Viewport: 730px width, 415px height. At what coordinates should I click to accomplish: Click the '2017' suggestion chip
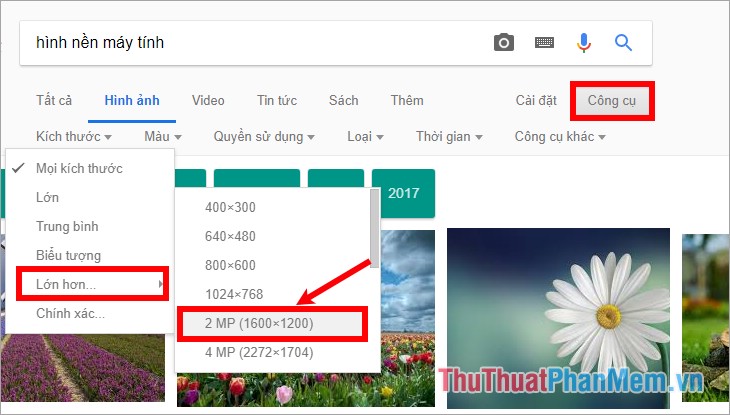pyautogui.click(x=404, y=193)
